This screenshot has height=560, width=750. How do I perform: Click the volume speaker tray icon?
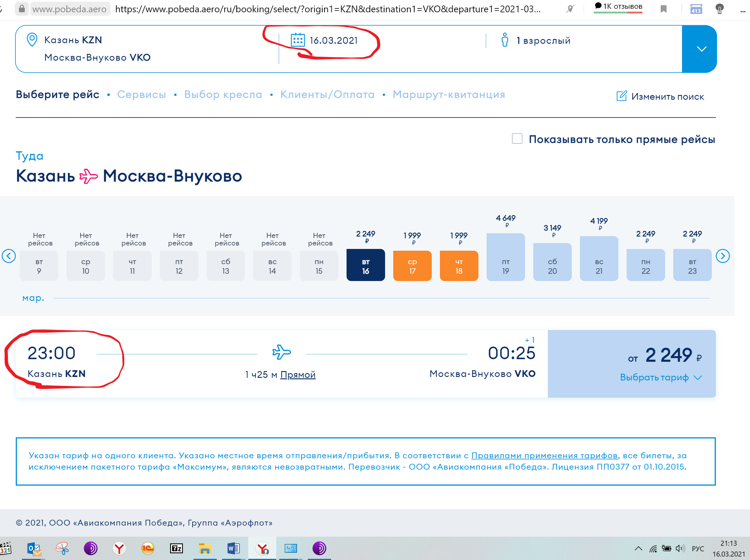(680, 548)
